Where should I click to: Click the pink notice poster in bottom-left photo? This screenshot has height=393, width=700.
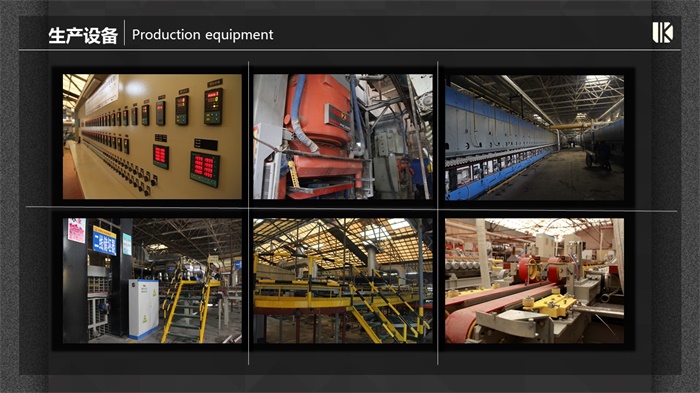point(77,230)
